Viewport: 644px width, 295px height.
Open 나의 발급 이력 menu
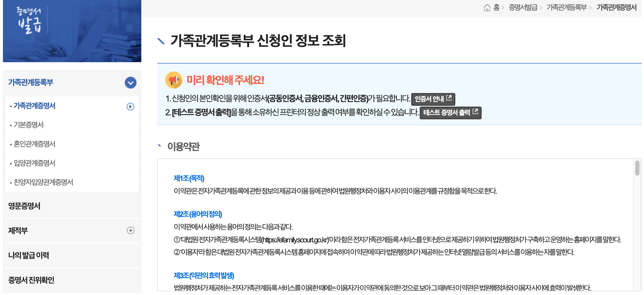(x=29, y=255)
